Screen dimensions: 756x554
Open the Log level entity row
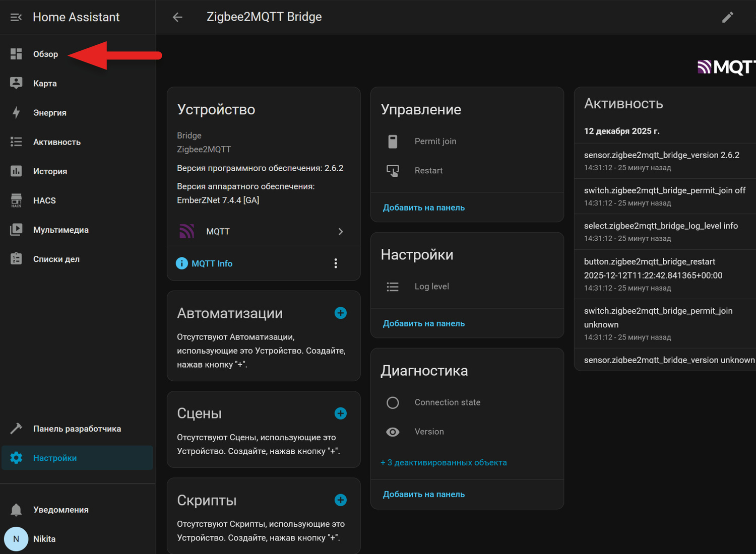(467, 287)
